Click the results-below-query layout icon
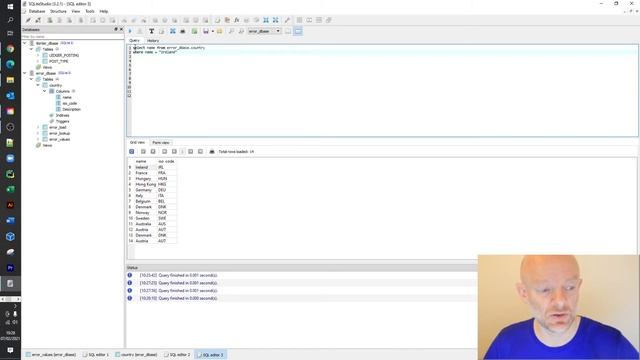Image resolution: width=640 pixels, height=360 pixels. (x=298, y=31)
